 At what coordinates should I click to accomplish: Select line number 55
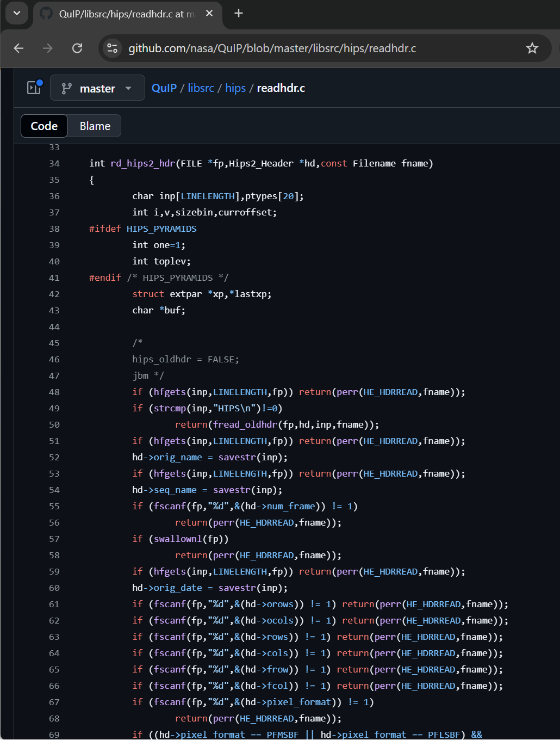pos(54,506)
